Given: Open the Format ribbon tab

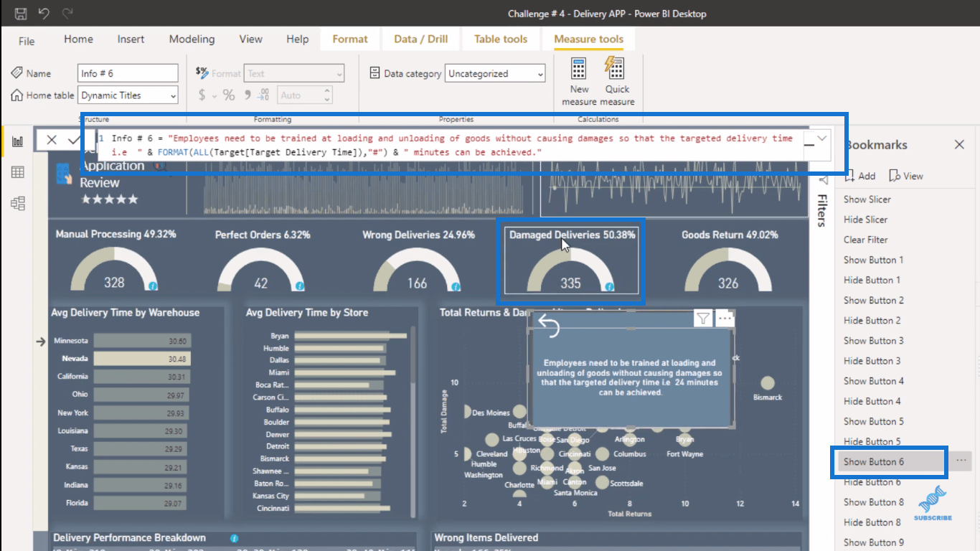Looking at the screenshot, I should (350, 39).
